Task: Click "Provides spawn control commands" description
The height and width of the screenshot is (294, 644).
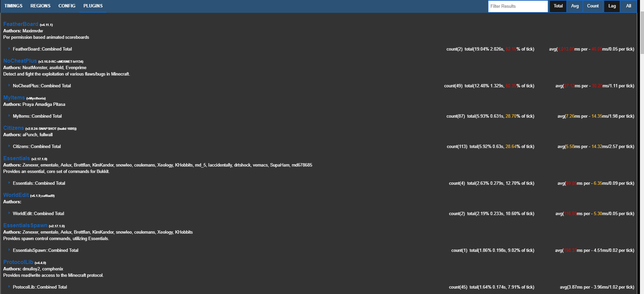Action: (x=56, y=238)
